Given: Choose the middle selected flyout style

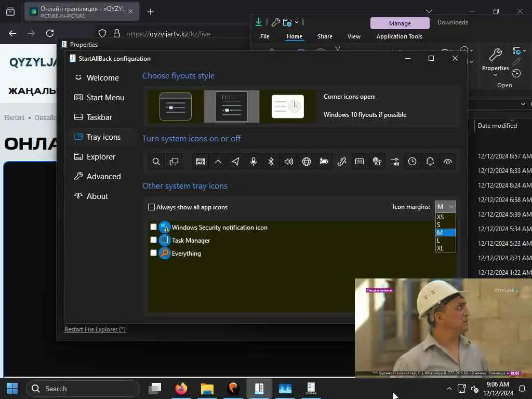Looking at the screenshot, I should pyautogui.click(x=232, y=107).
